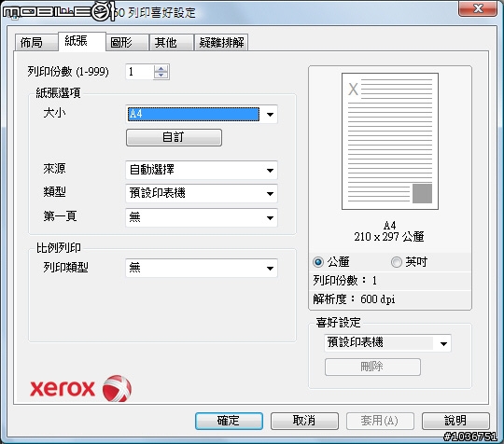Select the 英吋 inch radio button
504x444 pixels.
click(397, 262)
